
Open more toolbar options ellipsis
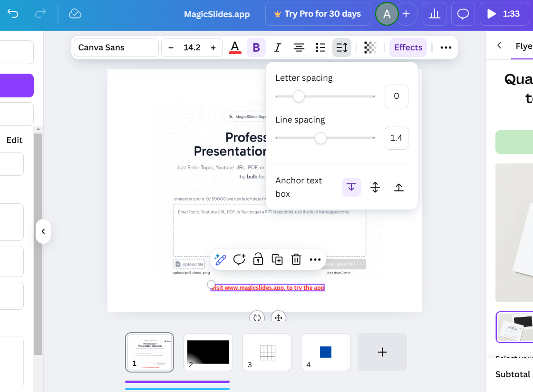pyautogui.click(x=446, y=48)
